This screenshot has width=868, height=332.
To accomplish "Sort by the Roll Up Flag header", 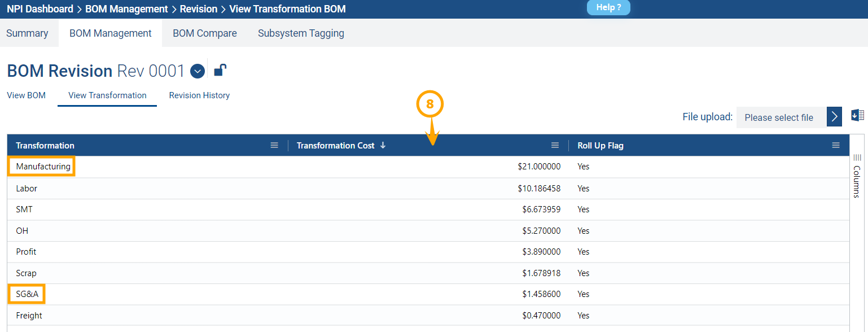I will coord(600,146).
